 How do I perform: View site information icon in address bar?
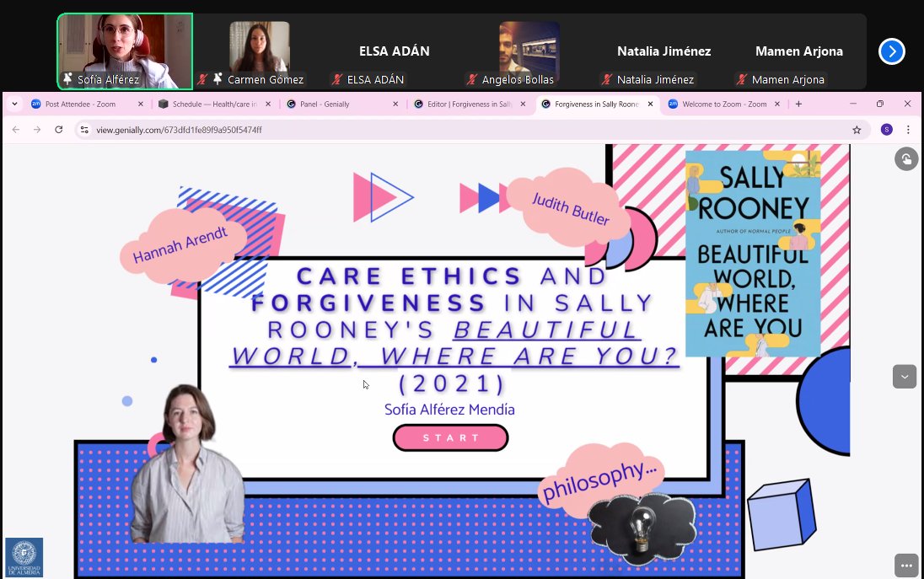[x=84, y=130]
